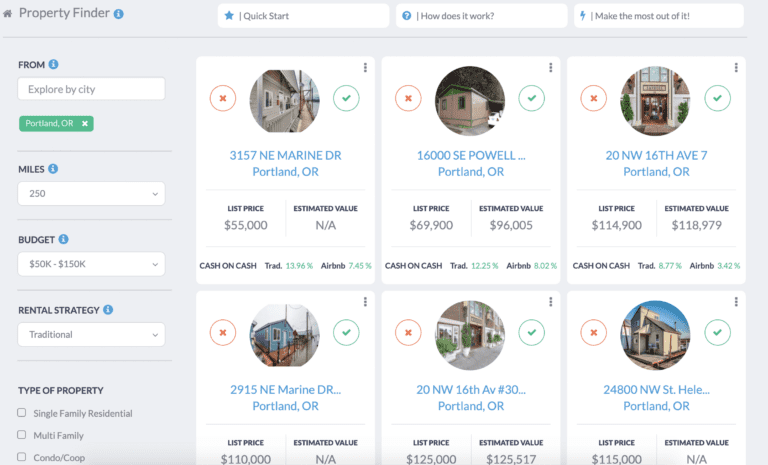Click info icon beside Miles label
768x465 pixels.
point(53,169)
